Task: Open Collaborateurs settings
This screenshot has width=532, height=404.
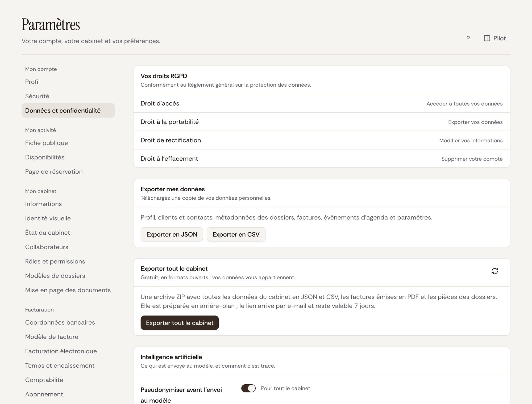Action: coord(68,247)
